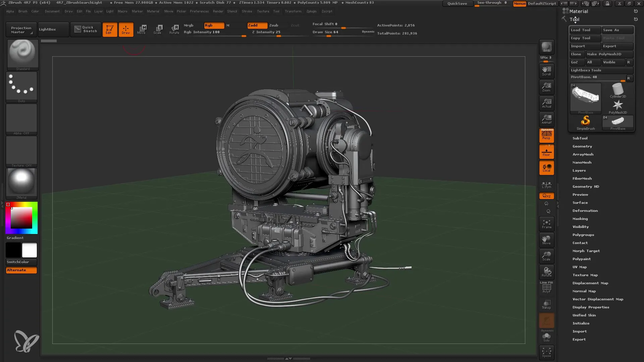Expand the UV Map section
Image resolution: width=644 pixels, height=362 pixels.
click(x=580, y=267)
